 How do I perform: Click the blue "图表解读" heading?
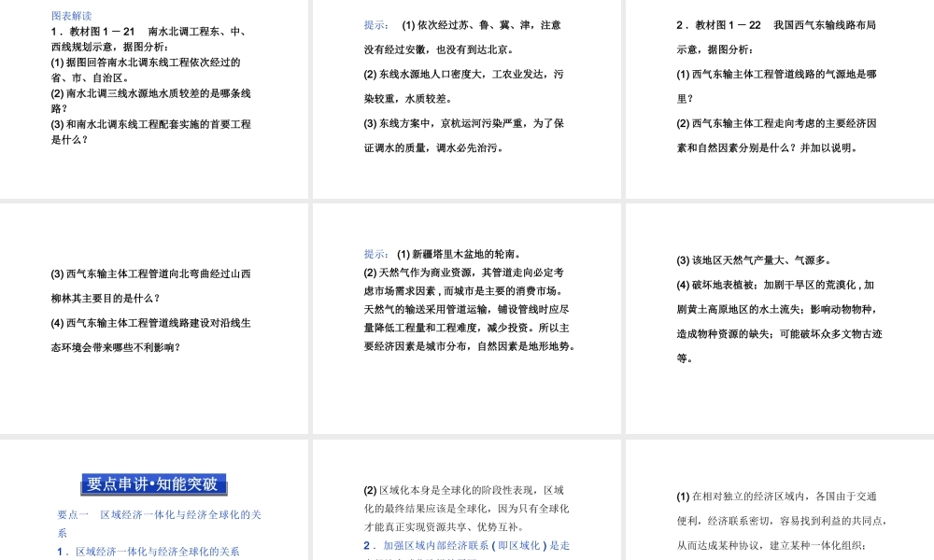[x=71, y=15]
